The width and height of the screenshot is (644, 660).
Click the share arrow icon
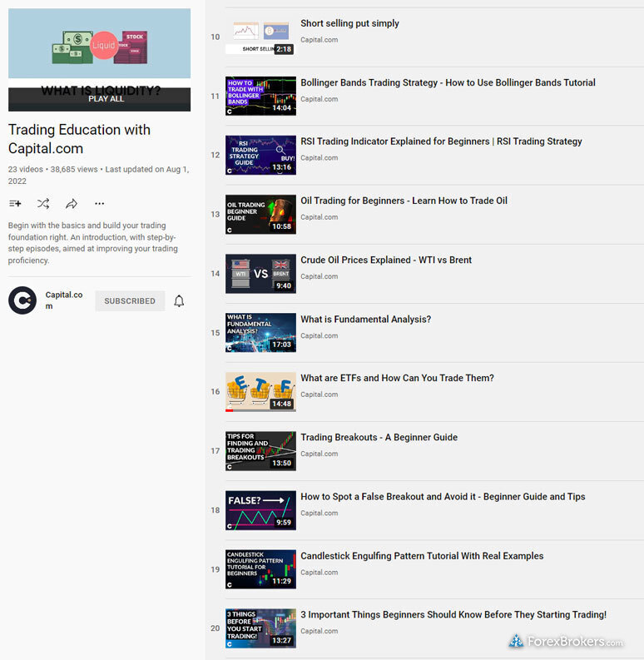click(x=72, y=204)
